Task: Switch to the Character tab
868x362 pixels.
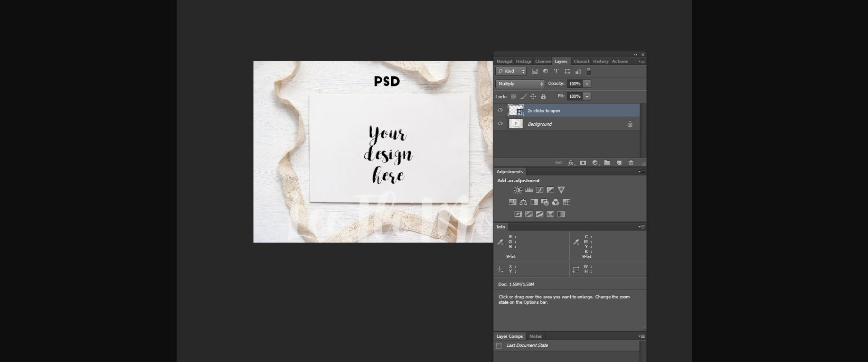Action: tap(581, 61)
